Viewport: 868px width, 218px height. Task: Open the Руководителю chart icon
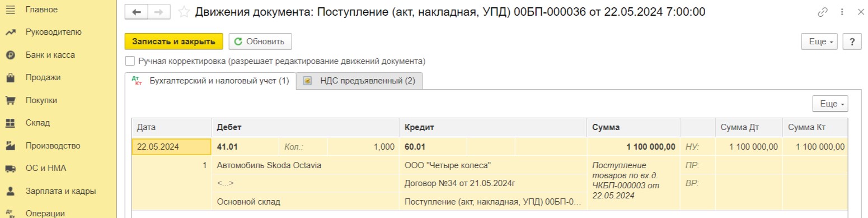pyautogui.click(x=10, y=33)
